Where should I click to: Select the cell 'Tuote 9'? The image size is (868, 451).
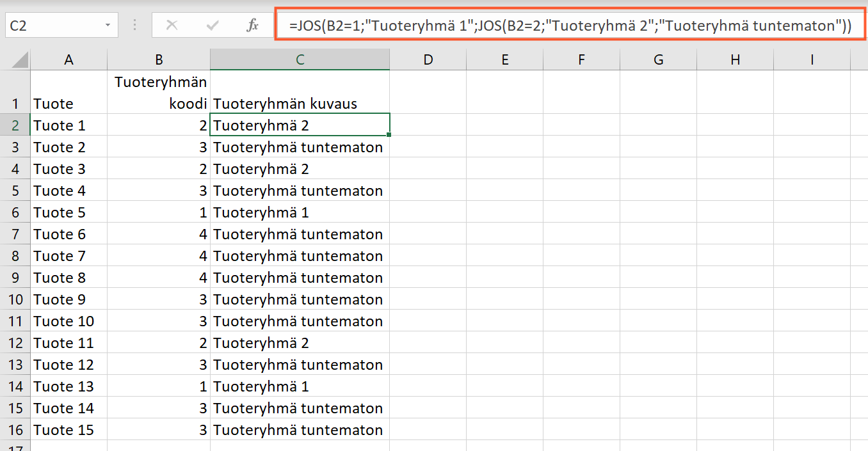point(69,299)
